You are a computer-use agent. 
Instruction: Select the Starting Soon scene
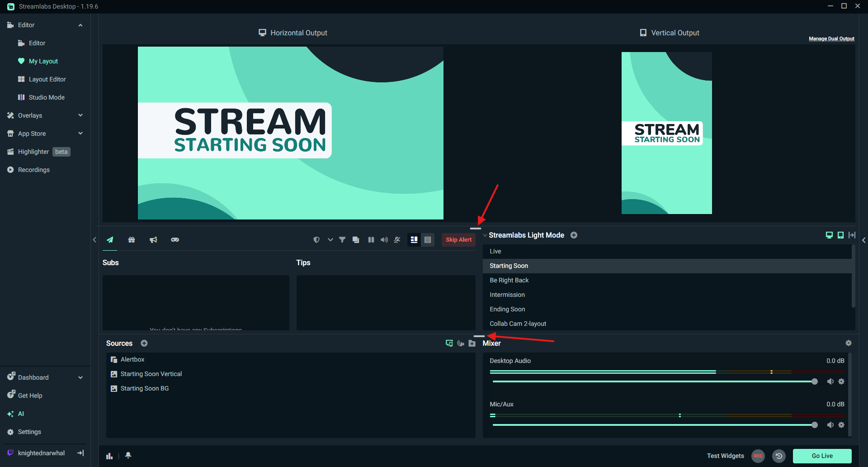(x=509, y=266)
